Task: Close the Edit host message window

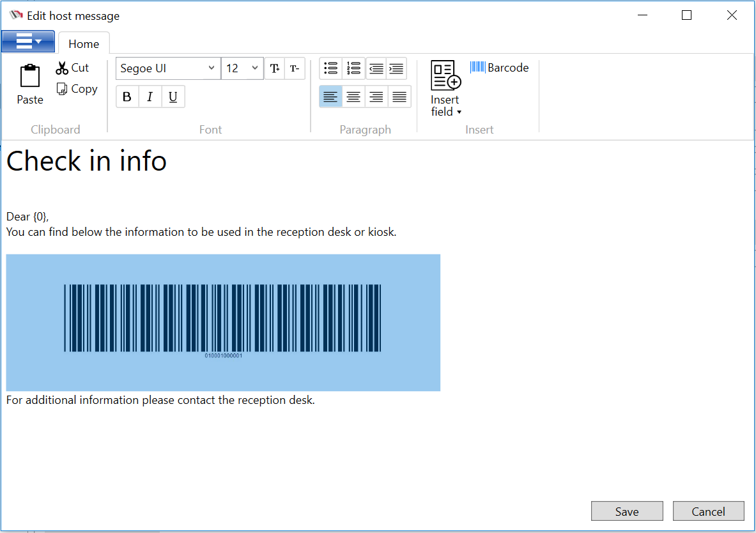Action: pyautogui.click(x=732, y=15)
